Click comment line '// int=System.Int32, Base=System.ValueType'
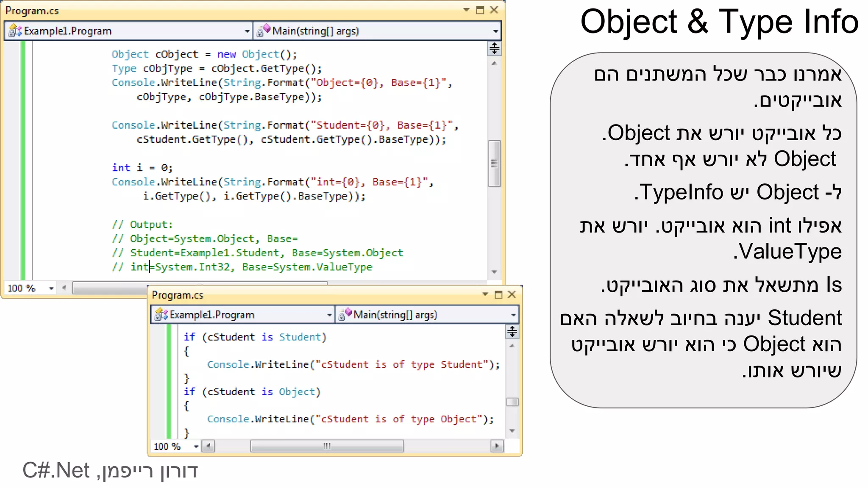 click(242, 267)
